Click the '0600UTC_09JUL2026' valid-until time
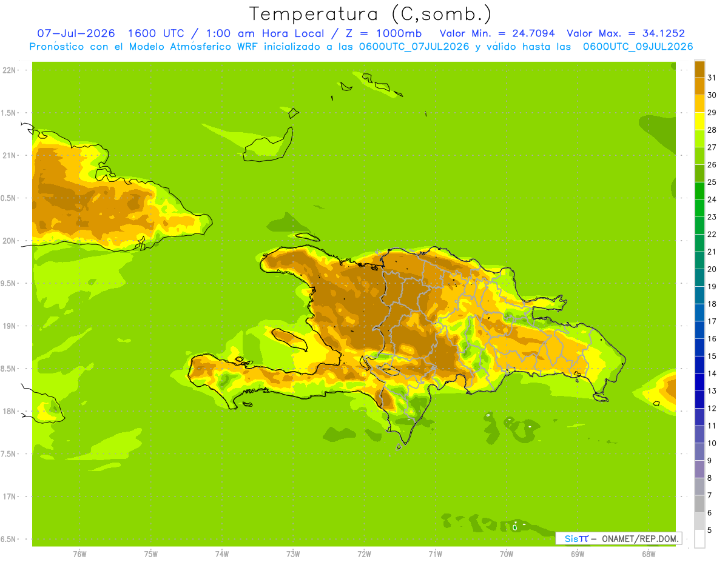This screenshot has height=562, width=728. [638, 47]
